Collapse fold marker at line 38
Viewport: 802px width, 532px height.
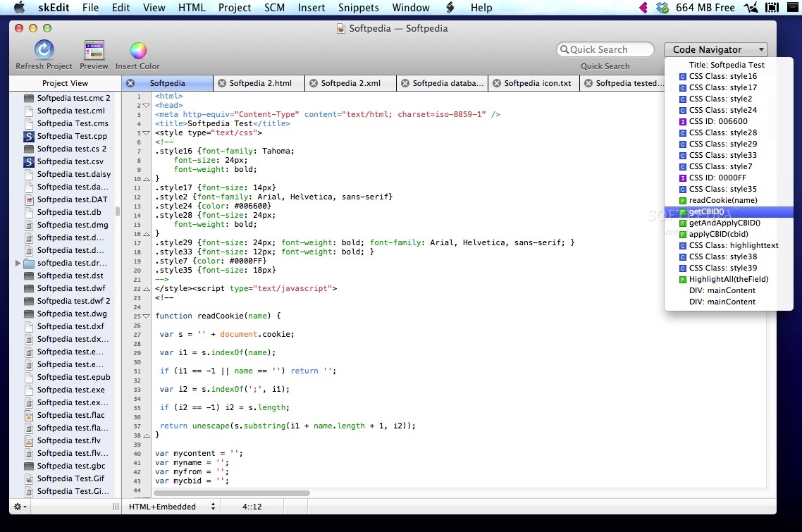[147, 435]
